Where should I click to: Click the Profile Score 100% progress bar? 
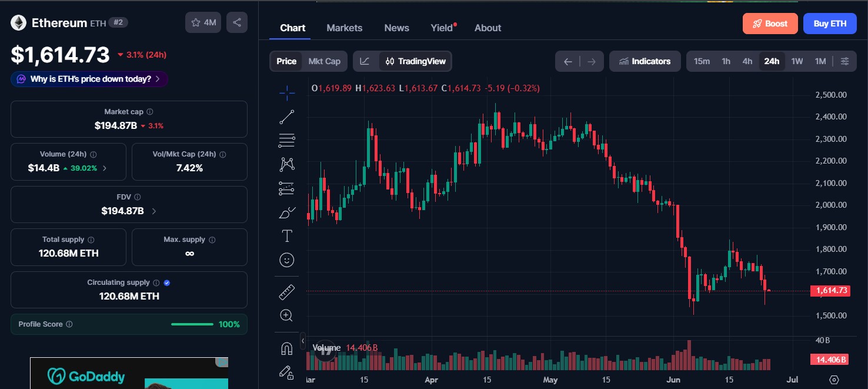[x=192, y=324]
